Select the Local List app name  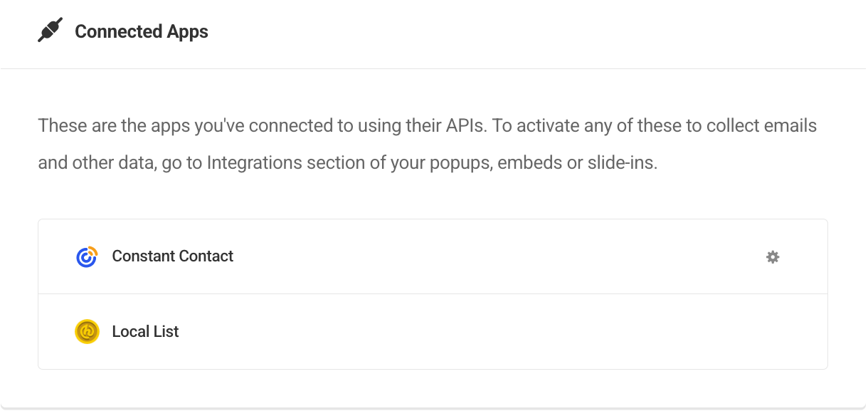point(145,332)
